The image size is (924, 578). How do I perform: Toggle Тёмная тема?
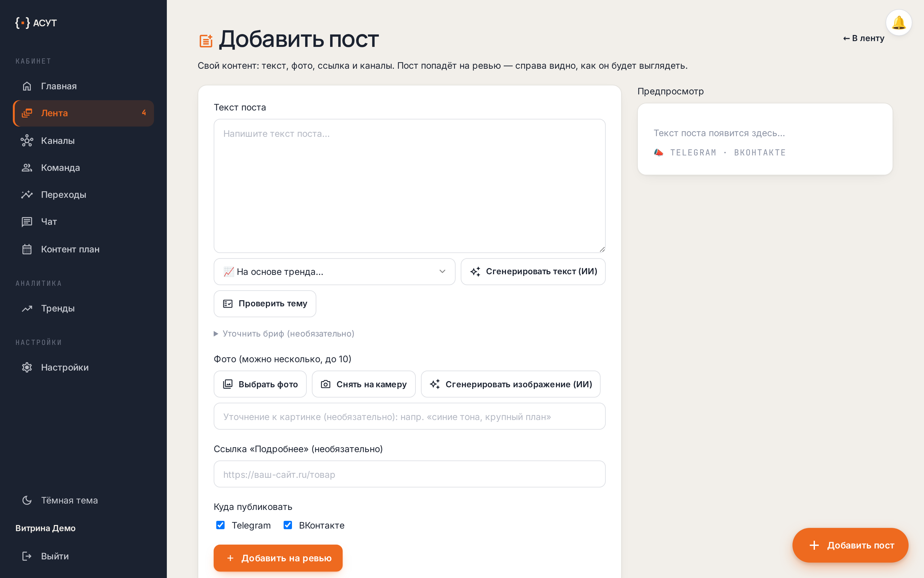(x=83, y=500)
